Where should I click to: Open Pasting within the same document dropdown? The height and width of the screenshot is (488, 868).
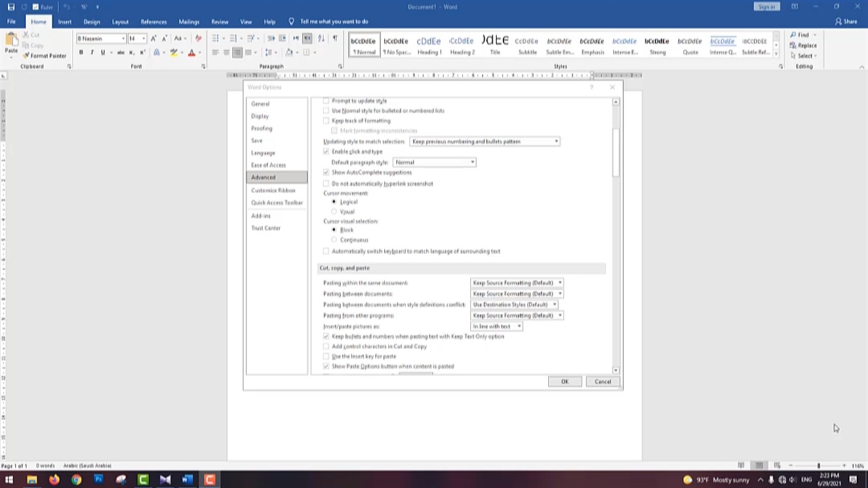(517, 283)
